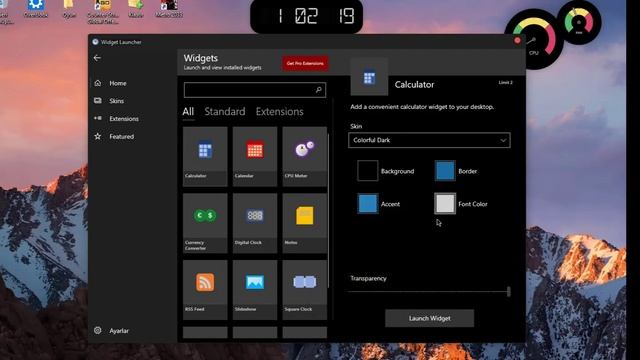This screenshot has width=640, height=360.
Task: Click the CPU gauge desktop widget
Action: point(533,39)
